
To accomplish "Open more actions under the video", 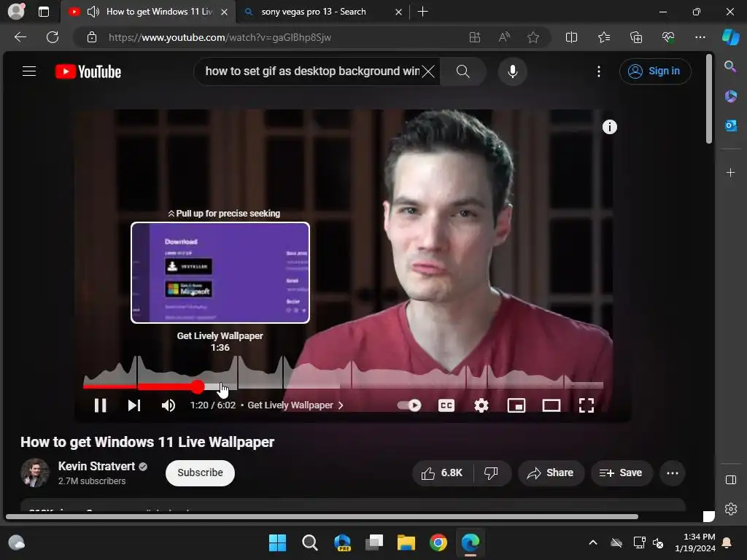I will point(673,472).
